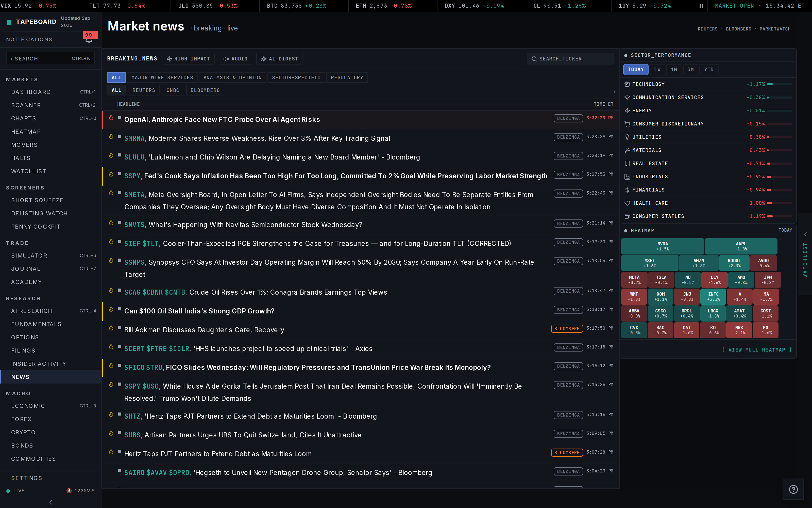Image resolution: width=812 pixels, height=508 pixels.
Task: Click the Utilities lightbulb icon
Action: pos(627,137)
